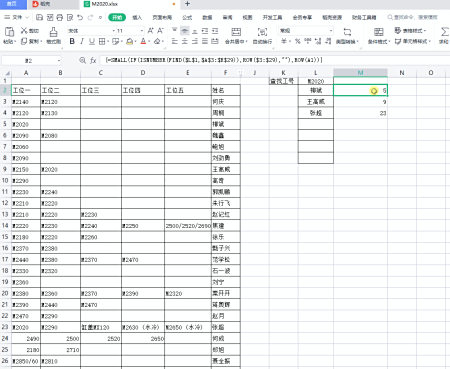Toggle Bold formatting
The height and width of the screenshot is (369, 450).
coord(72,41)
